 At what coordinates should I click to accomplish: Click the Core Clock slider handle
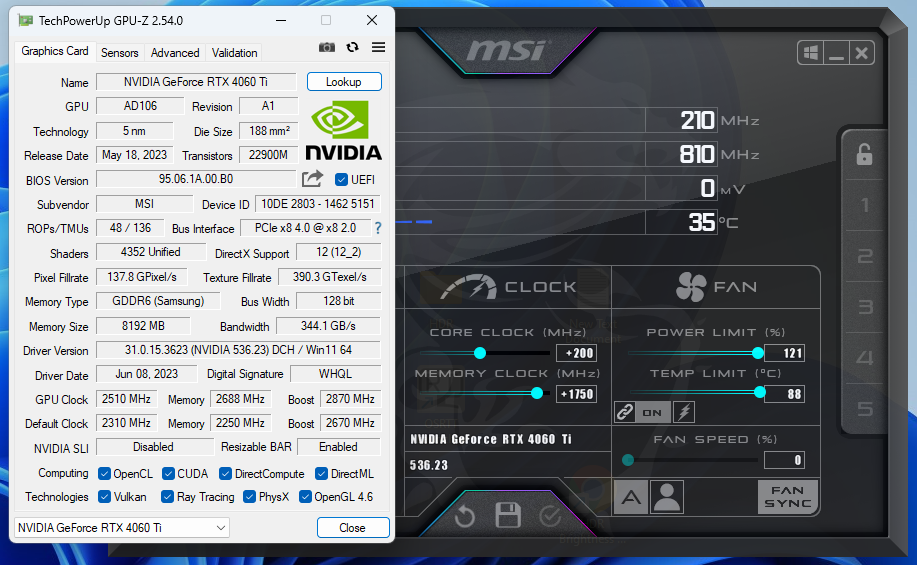(x=480, y=353)
